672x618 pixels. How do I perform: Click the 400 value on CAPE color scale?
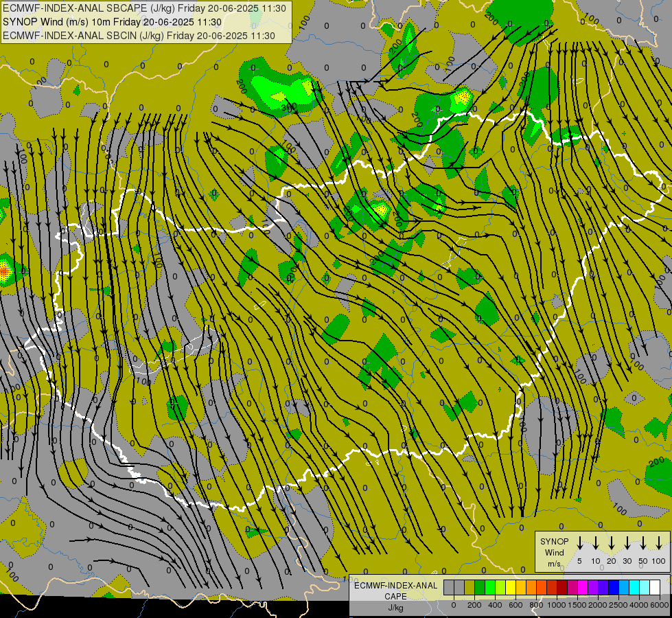click(495, 605)
